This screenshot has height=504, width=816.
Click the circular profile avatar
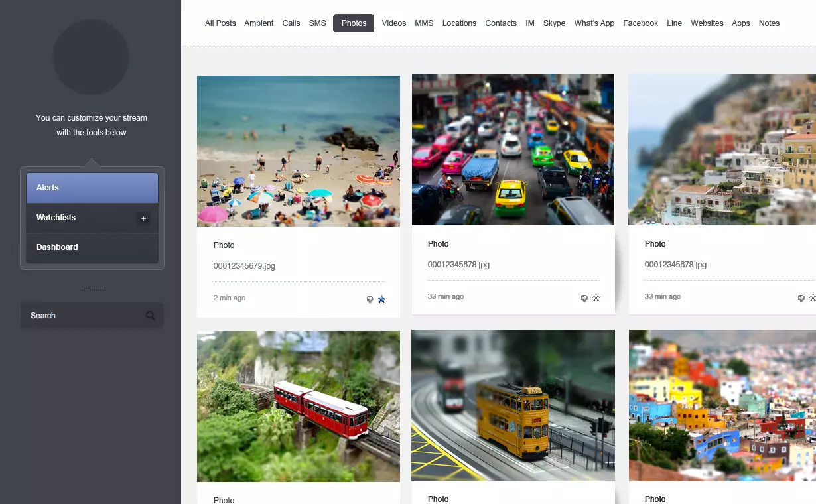(91, 57)
